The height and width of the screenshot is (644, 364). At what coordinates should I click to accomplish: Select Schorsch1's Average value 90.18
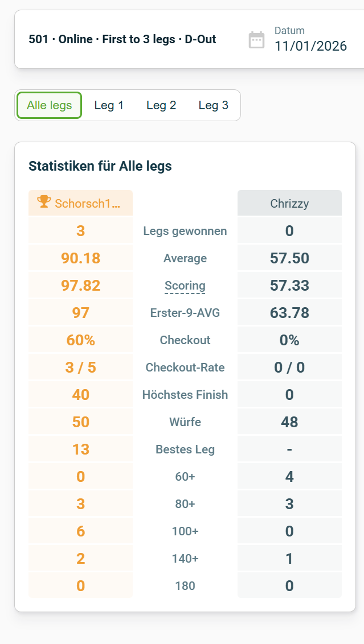pos(80,258)
